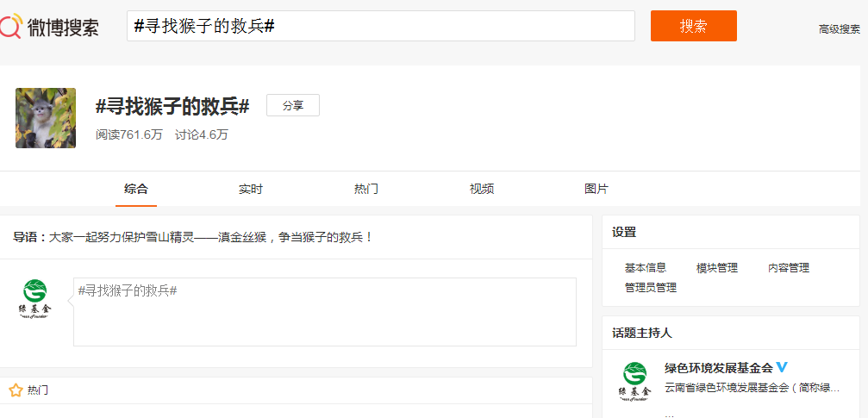Switch to the 热门 tab

[x=366, y=189]
